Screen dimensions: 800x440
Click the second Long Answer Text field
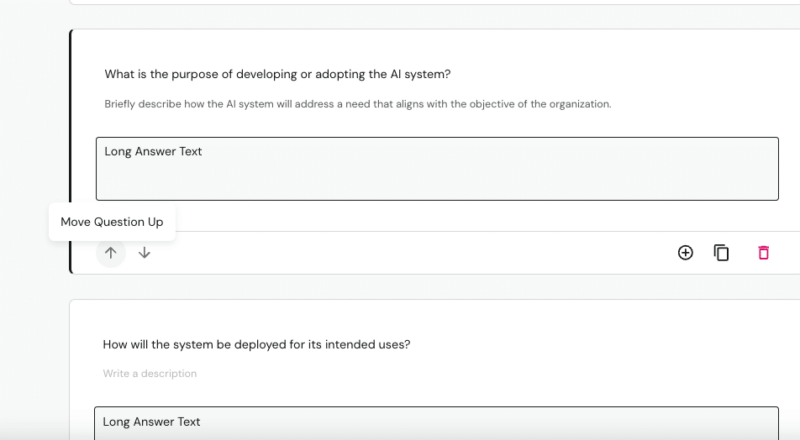[437, 423]
